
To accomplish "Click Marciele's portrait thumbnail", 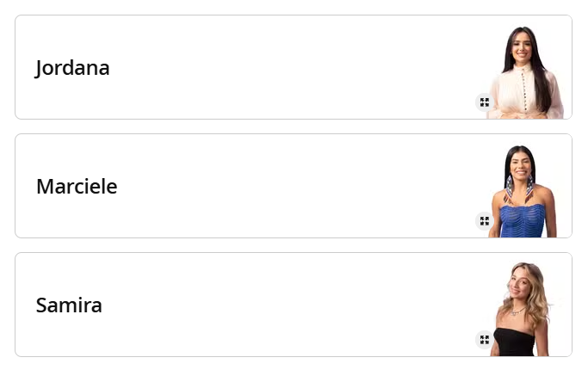I will point(523,191).
